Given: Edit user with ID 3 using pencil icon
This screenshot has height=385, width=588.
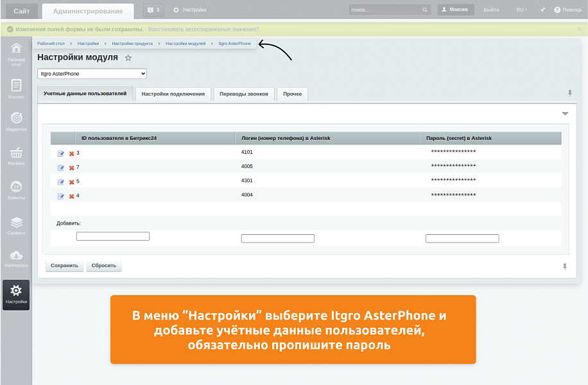Looking at the screenshot, I should 61,153.
